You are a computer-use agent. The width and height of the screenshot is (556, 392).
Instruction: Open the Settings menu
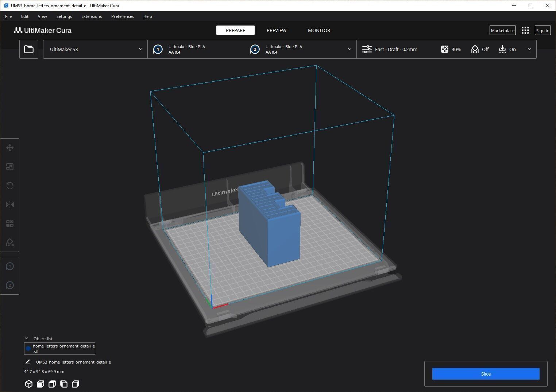64,16
